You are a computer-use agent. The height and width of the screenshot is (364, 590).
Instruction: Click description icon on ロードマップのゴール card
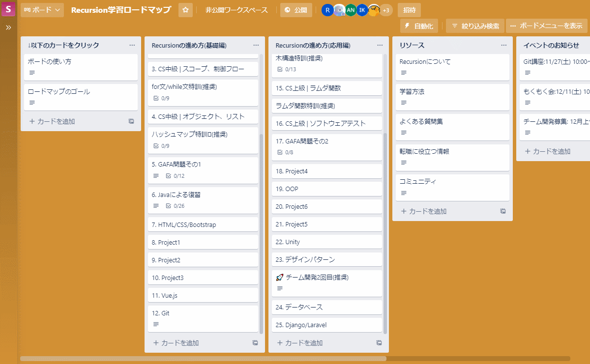point(32,103)
